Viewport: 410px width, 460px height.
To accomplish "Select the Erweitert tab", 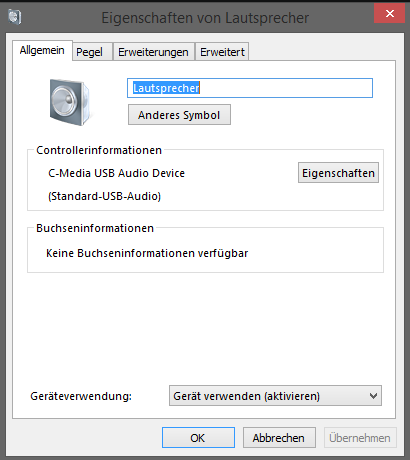I will point(222,52).
